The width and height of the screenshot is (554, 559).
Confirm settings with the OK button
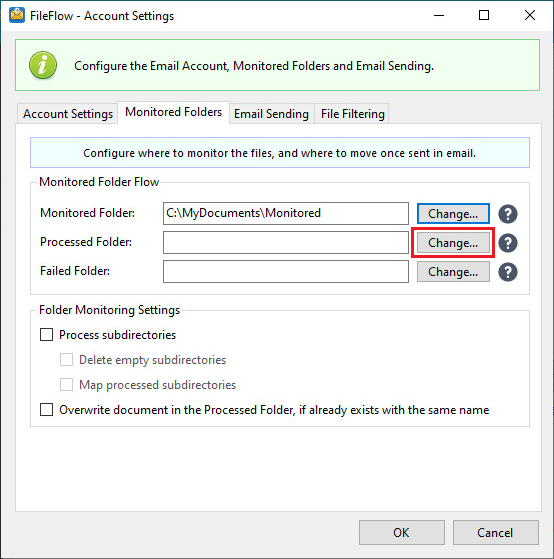coord(401,532)
